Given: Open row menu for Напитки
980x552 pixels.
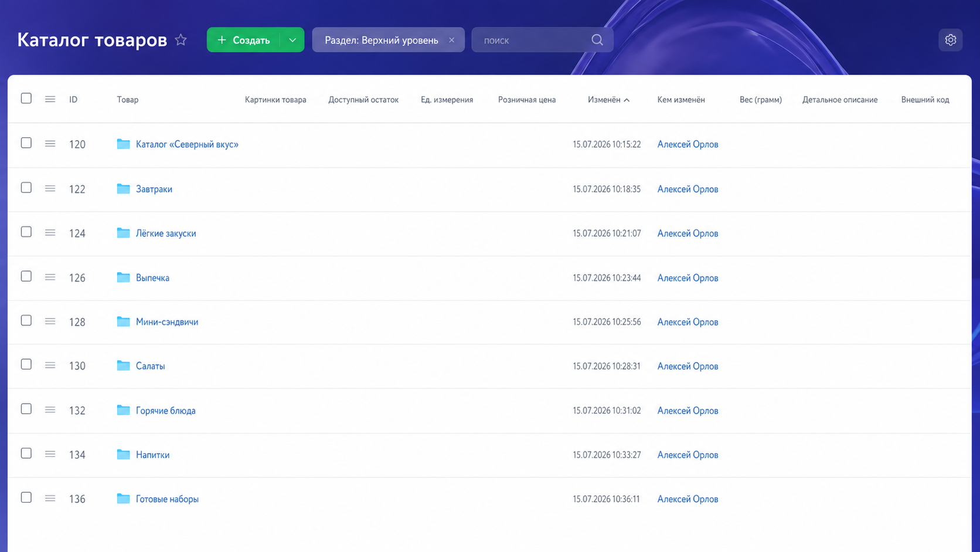Looking at the screenshot, I should 50,454.
